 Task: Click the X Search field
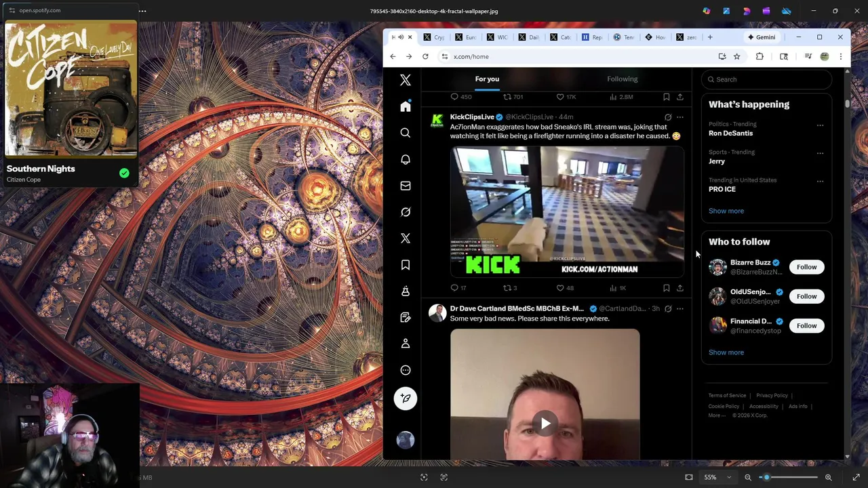click(x=766, y=79)
